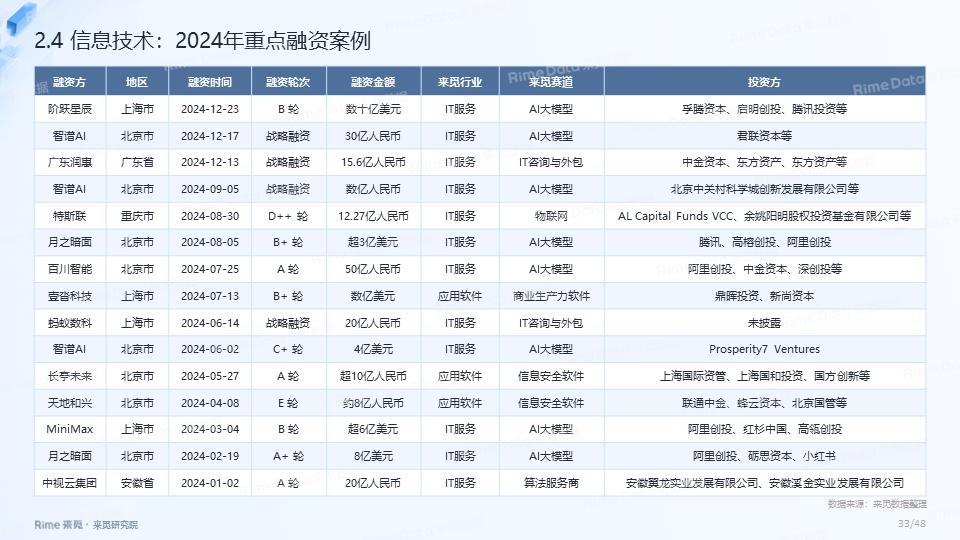Click the date cell '2024-12-13'
The width and height of the screenshot is (960, 540).
[x=210, y=162]
